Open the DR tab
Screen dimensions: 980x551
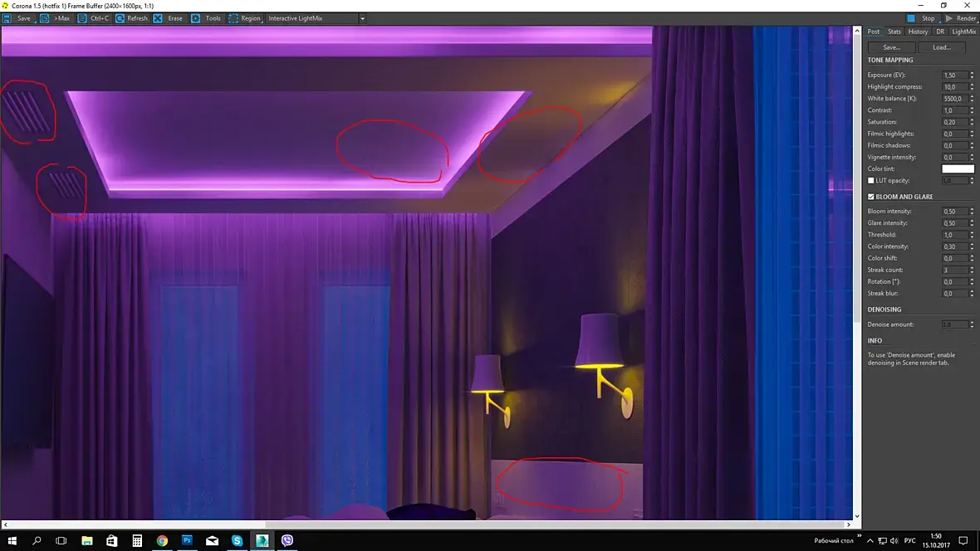click(x=940, y=32)
